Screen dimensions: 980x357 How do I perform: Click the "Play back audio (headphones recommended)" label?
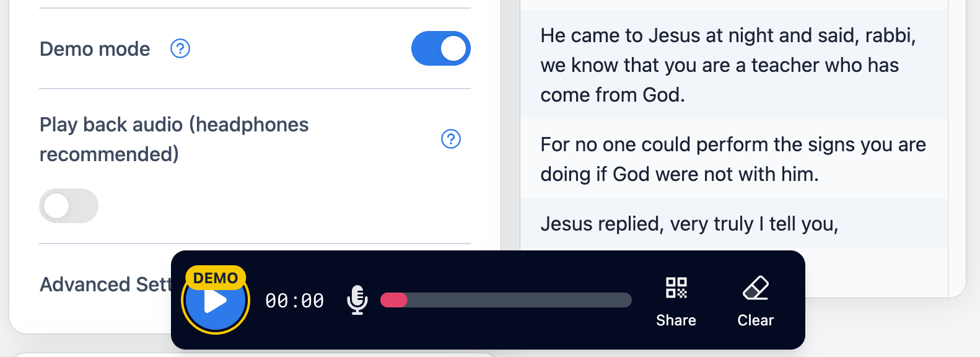click(174, 139)
